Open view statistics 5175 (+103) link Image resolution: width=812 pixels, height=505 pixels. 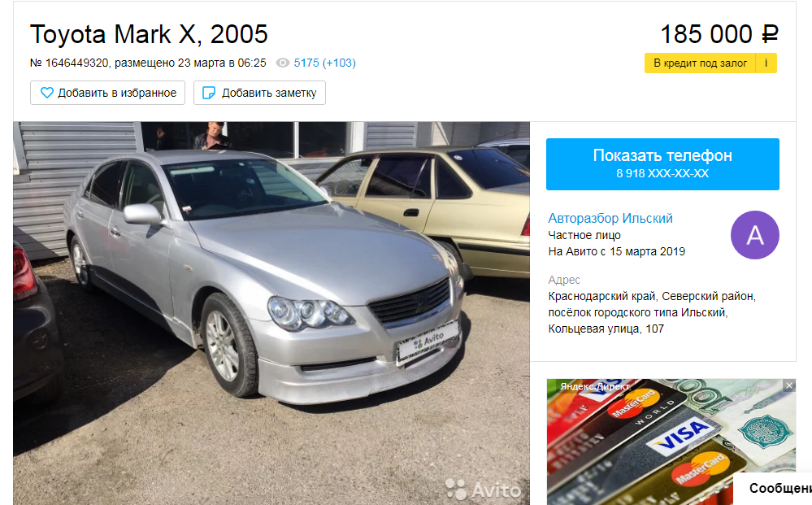324,63
